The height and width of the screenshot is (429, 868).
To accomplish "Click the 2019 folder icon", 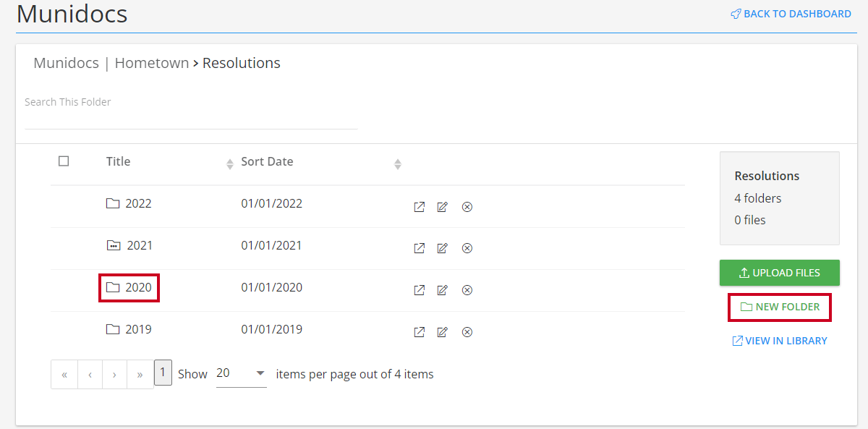I will 113,329.
